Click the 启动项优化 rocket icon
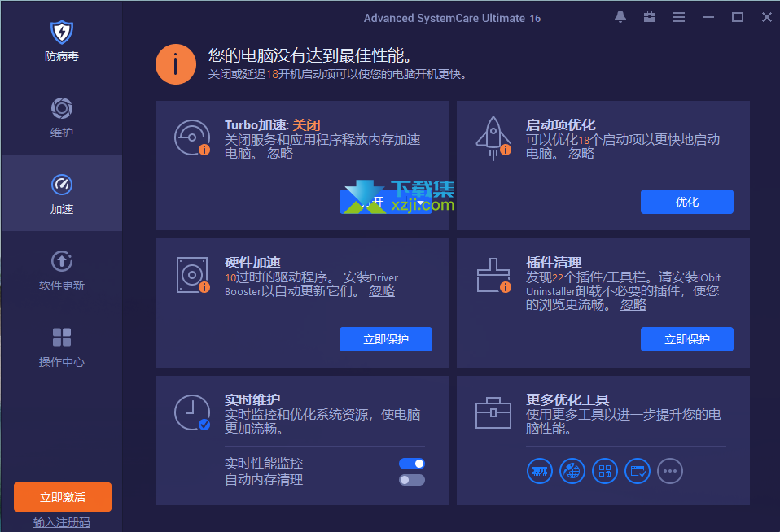 click(x=493, y=138)
